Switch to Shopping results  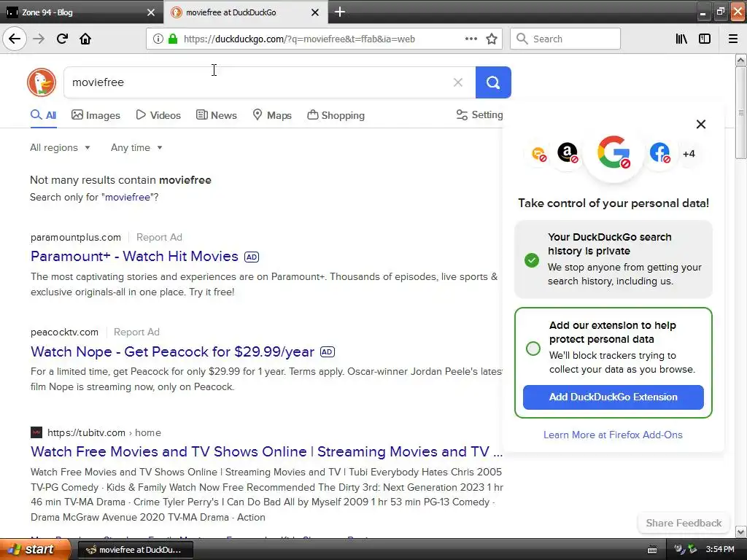pyautogui.click(x=336, y=115)
